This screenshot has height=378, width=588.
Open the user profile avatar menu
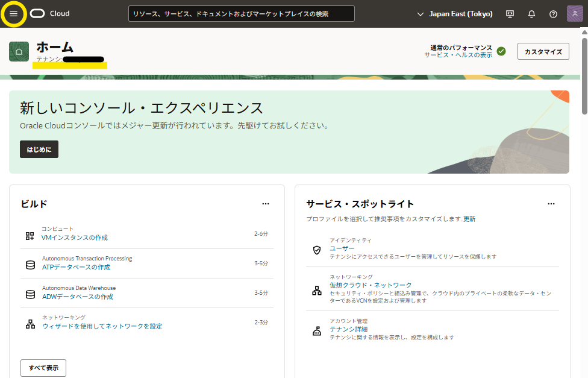click(x=575, y=14)
